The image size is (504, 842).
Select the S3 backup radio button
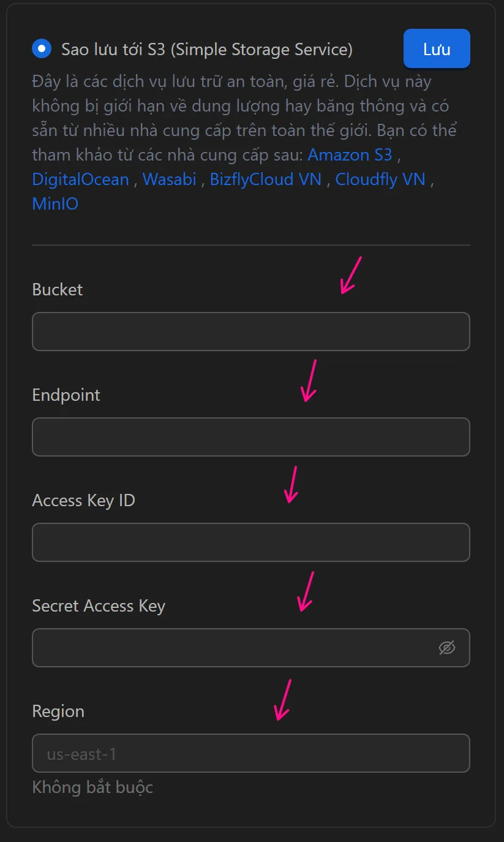[42, 49]
